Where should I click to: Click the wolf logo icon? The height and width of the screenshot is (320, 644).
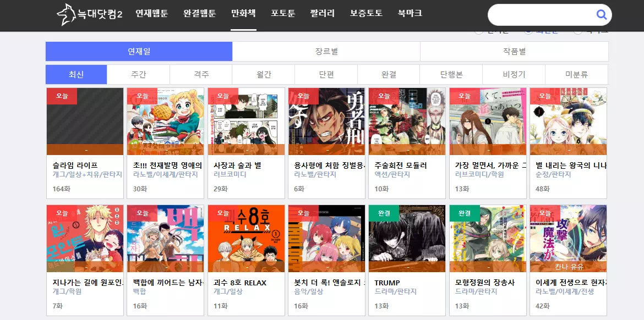66,14
